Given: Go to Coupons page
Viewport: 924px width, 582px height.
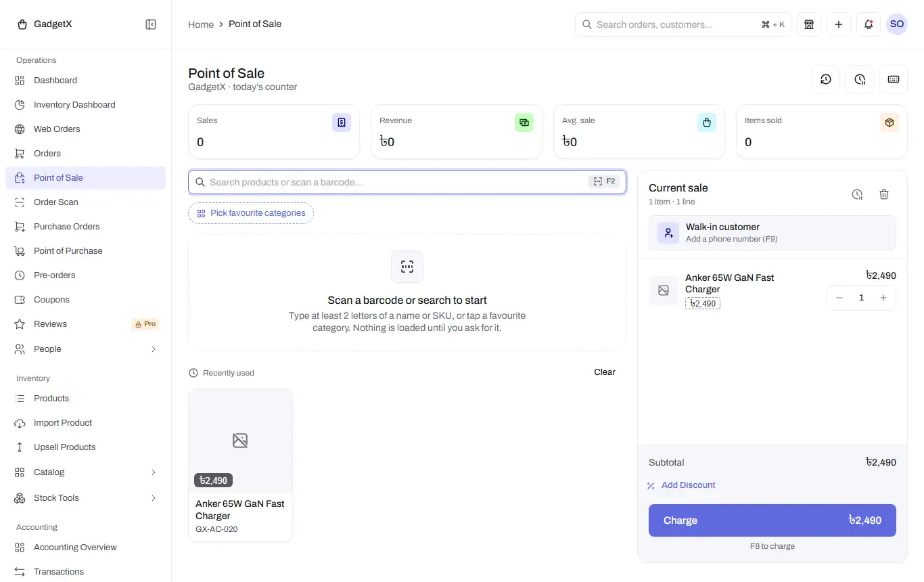Looking at the screenshot, I should pyautogui.click(x=85, y=300).
